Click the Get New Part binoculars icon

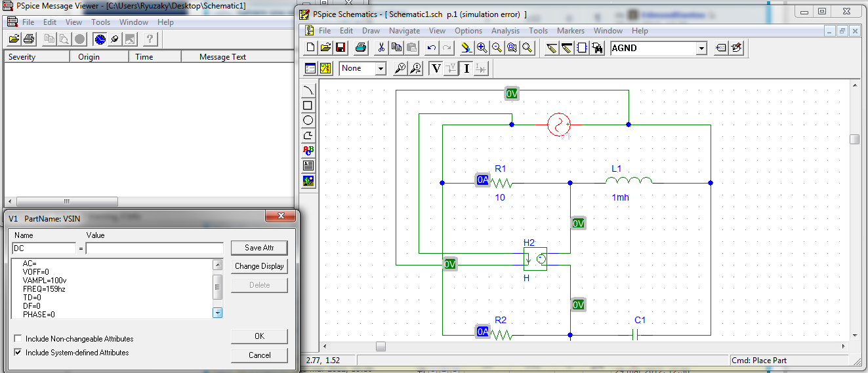[597, 48]
